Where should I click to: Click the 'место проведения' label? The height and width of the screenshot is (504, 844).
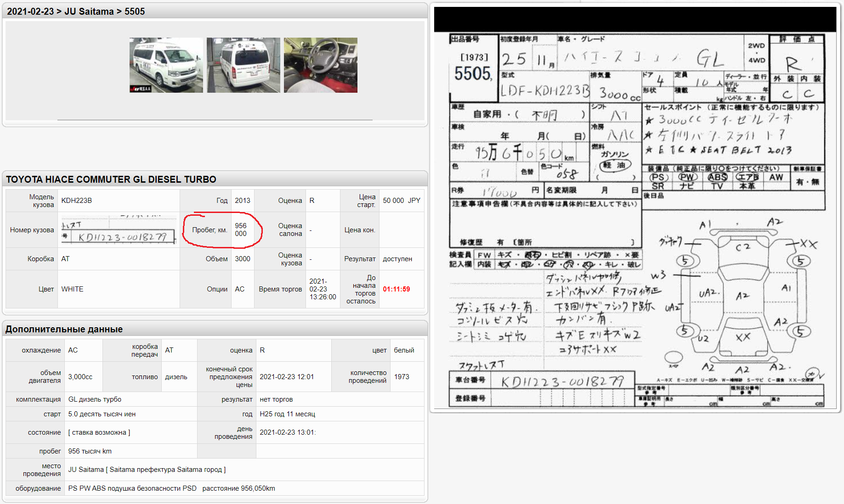[42, 470]
